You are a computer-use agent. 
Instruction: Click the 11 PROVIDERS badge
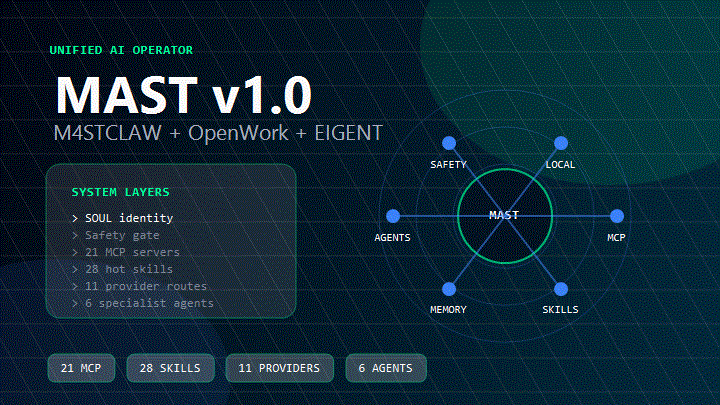click(x=279, y=368)
